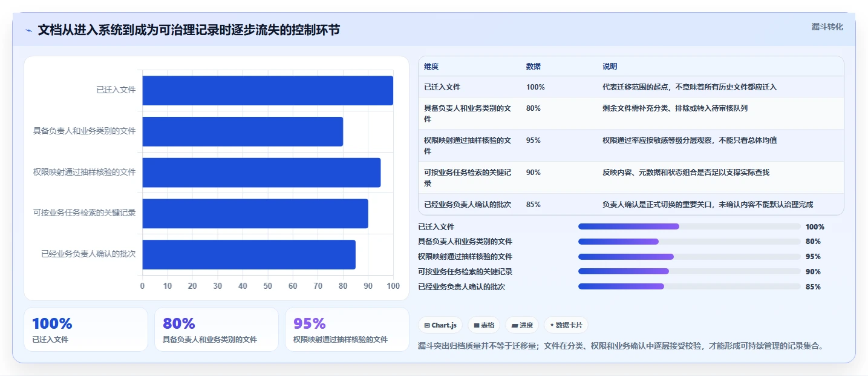868x376 pixels.
Task: Click the x-axis tick label 0
Action: click(x=143, y=286)
